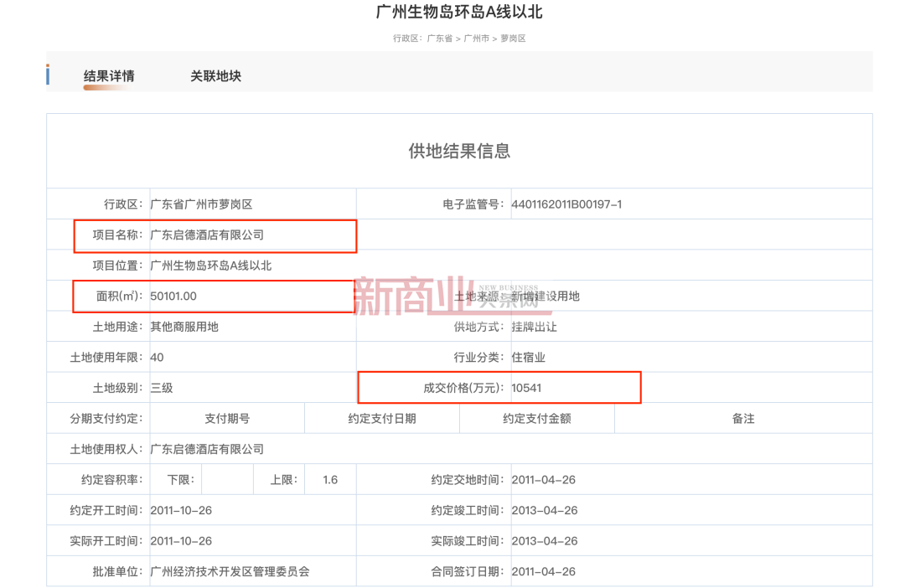The image size is (905, 588).
Task: Select 约定开工时间 date 2011-10-26
Action: 181,510
